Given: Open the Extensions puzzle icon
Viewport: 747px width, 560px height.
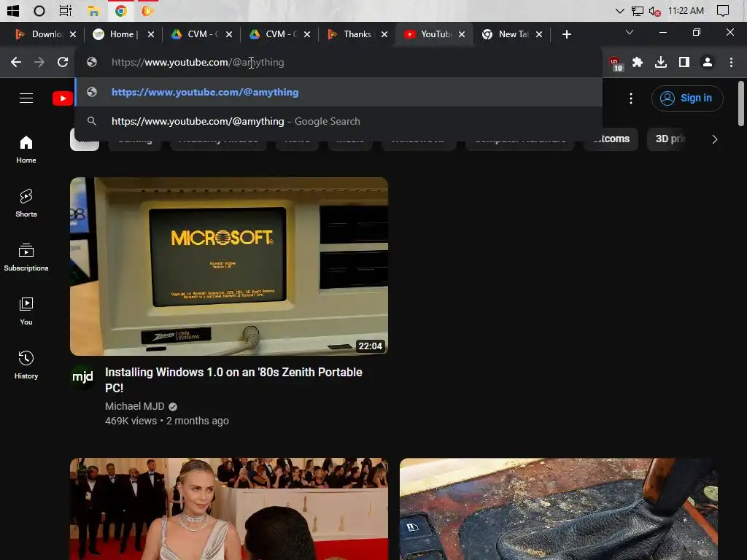Looking at the screenshot, I should tap(638, 62).
